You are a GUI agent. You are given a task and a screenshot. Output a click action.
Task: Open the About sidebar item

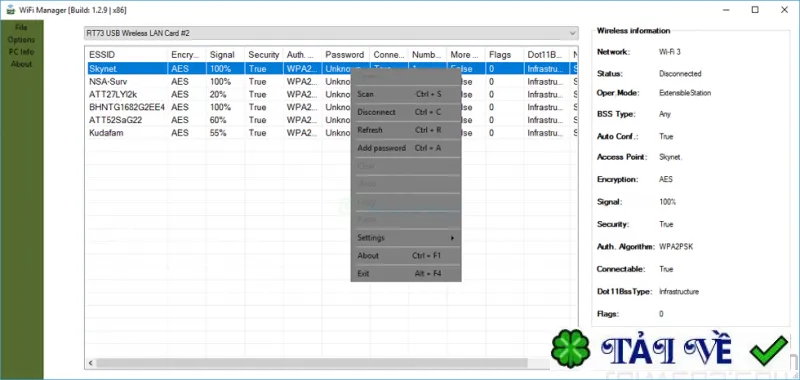click(x=21, y=64)
